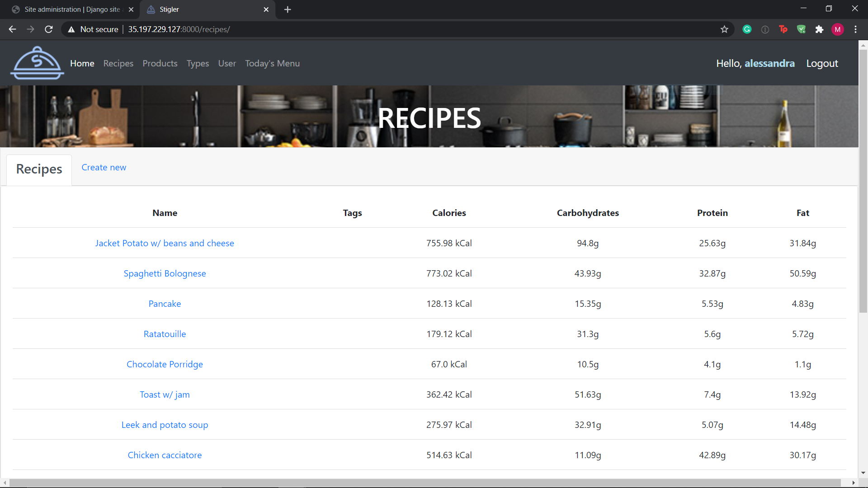
Task: Go to Today's Menu page
Action: pos(272,63)
